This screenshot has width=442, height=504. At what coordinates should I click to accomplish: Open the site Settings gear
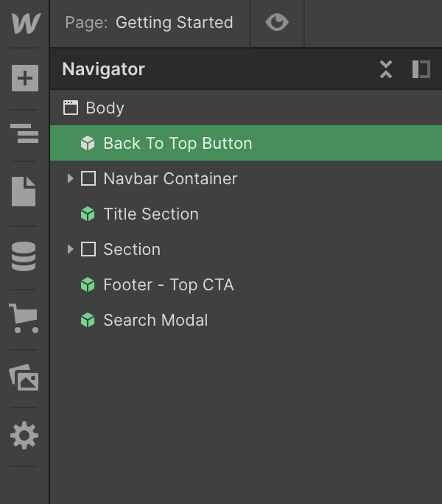click(x=24, y=436)
